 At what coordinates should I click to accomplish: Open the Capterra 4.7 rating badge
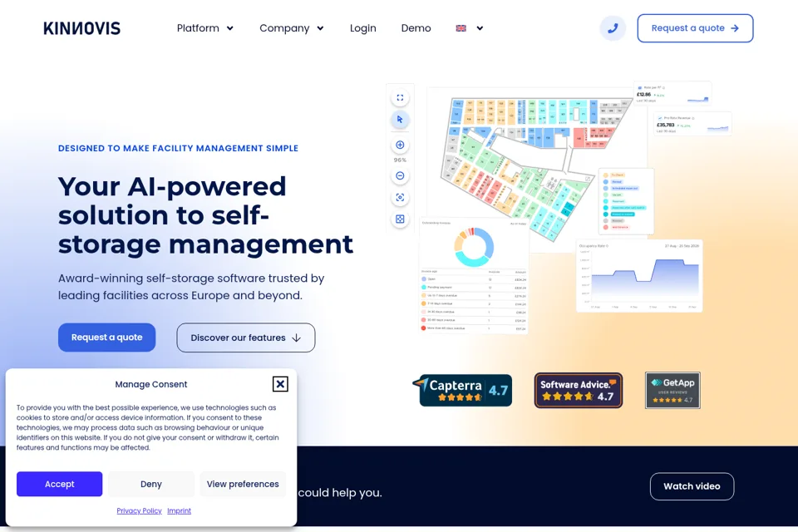tap(462, 391)
